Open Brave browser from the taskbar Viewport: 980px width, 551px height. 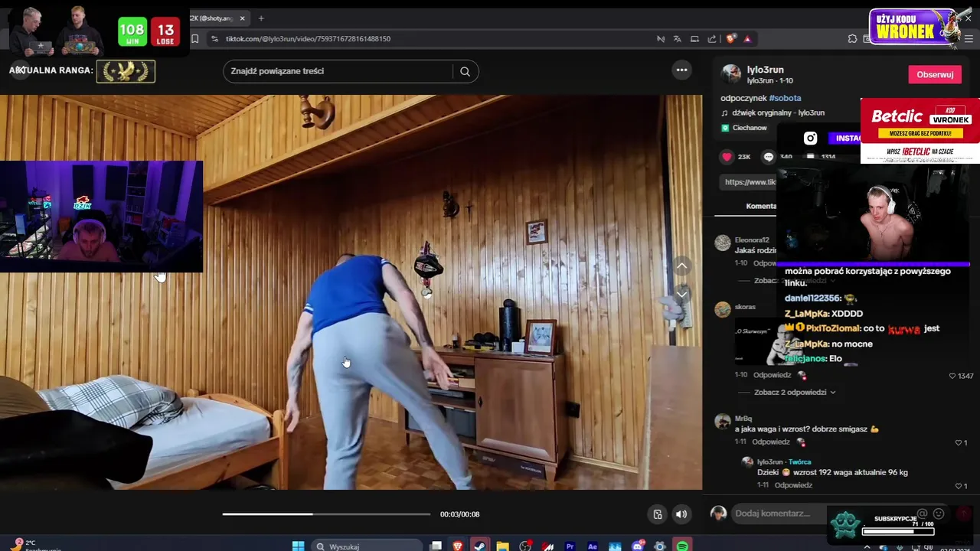pyautogui.click(x=458, y=546)
